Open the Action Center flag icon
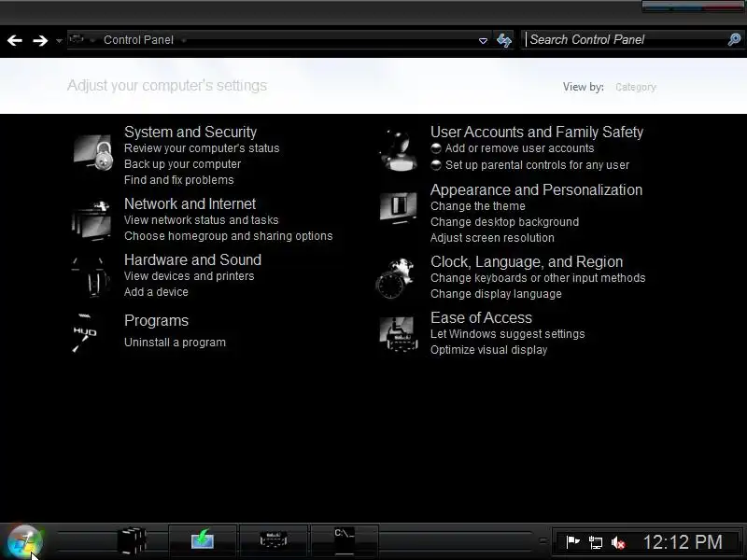Screen dimensions: 747x560 572,542
